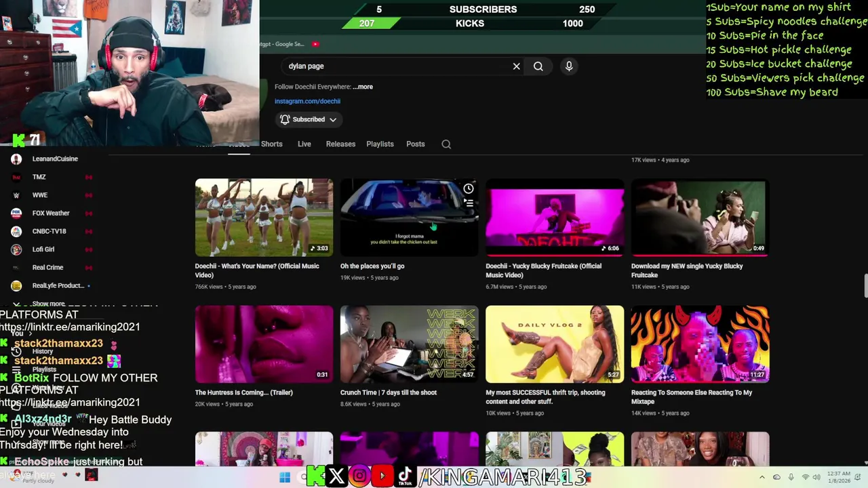This screenshot has width=868, height=488.
Task: Open 'Crunch Time | 7 days till the shoot' title
Action: (389, 392)
